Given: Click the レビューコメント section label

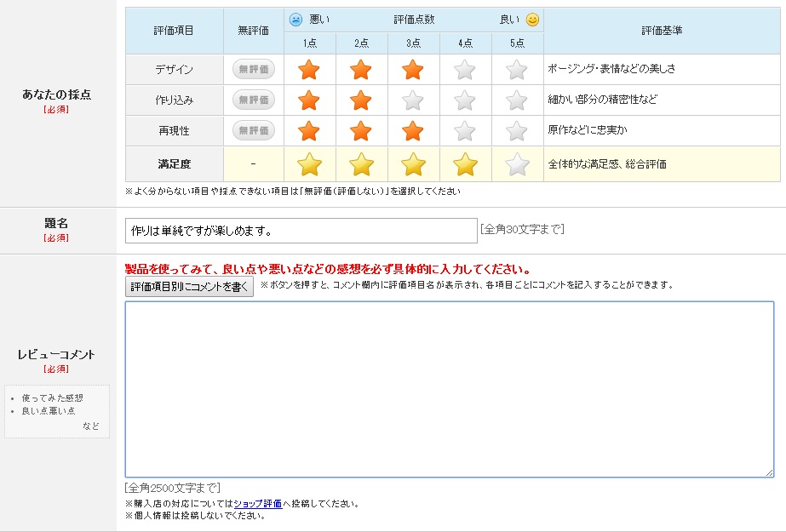Looking at the screenshot, I should [56, 355].
